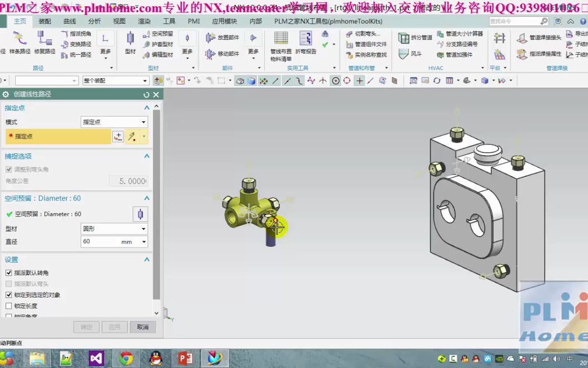Select the 样条路径 spline path tool
The image size is (588, 368).
point(19,42)
